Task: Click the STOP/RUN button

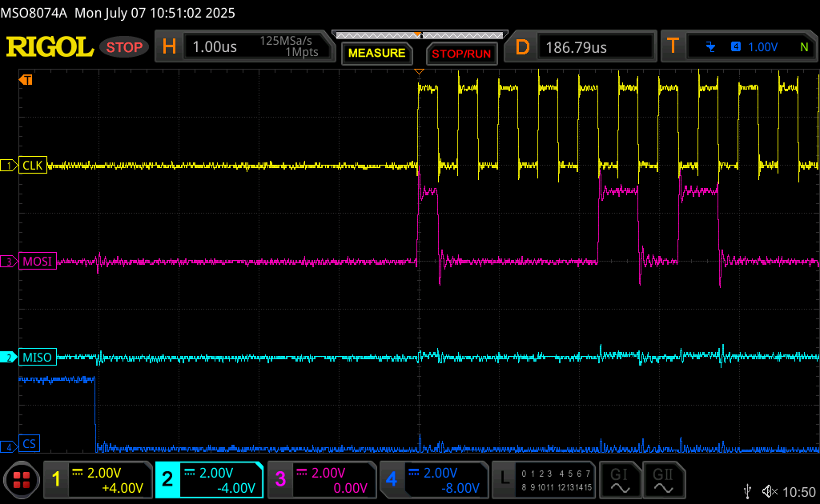Action: tap(461, 54)
